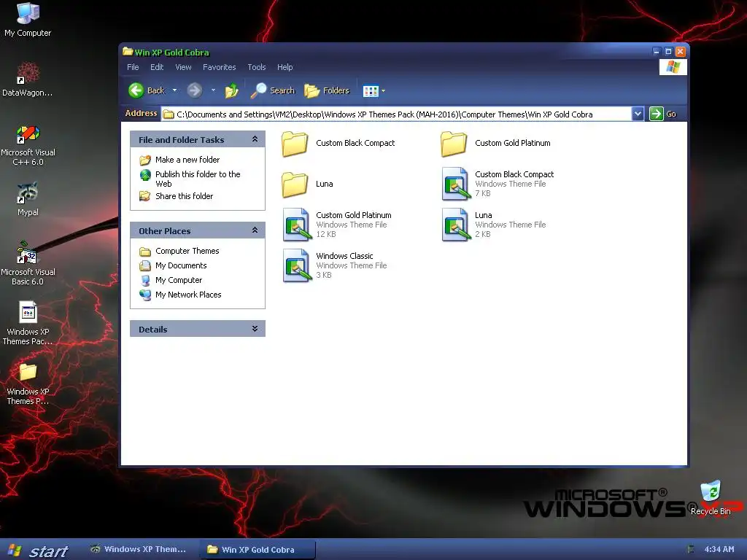The height and width of the screenshot is (560, 747).
Task: Click Share this folder
Action: pyautogui.click(x=184, y=196)
